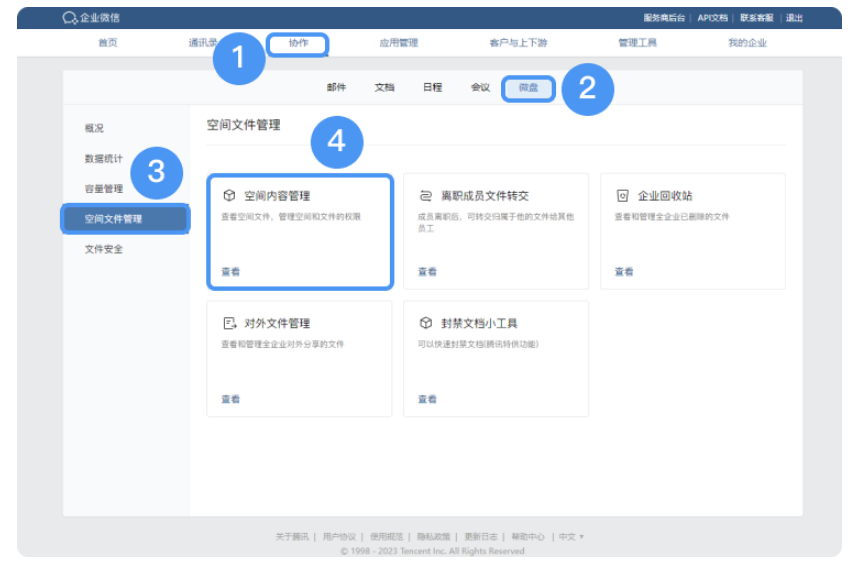Click the 企业微信 logo icon
Image resolution: width=848 pixels, height=564 pixels.
tap(69, 18)
